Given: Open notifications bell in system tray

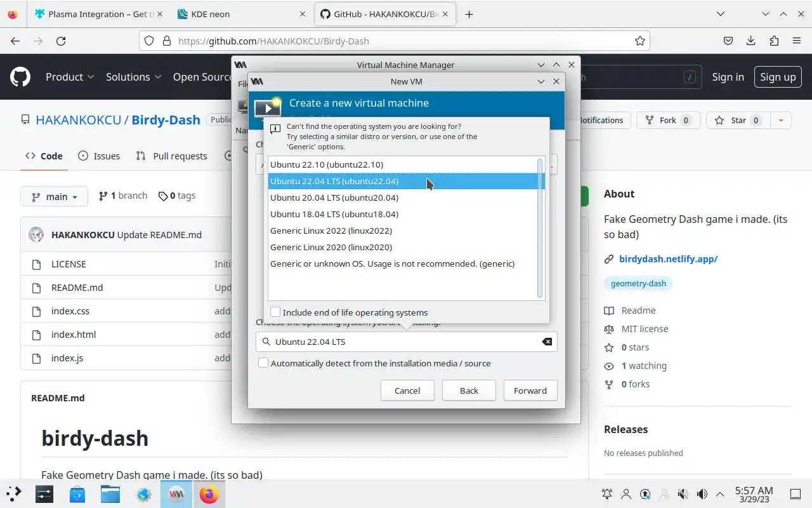Looking at the screenshot, I should [x=607, y=494].
